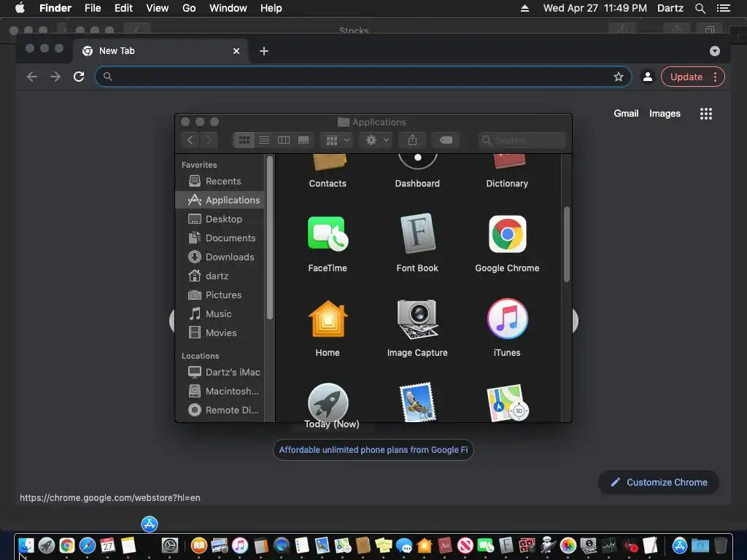747x560 pixels.
Task: Switch Finder window to column view
Action: [x=284, y=140]
